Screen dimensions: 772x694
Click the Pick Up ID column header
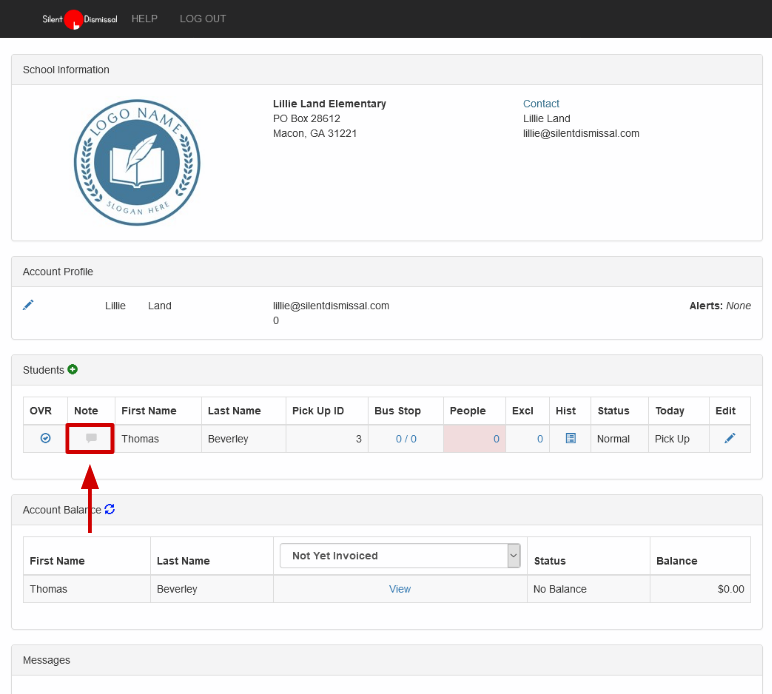click(318, 411)
